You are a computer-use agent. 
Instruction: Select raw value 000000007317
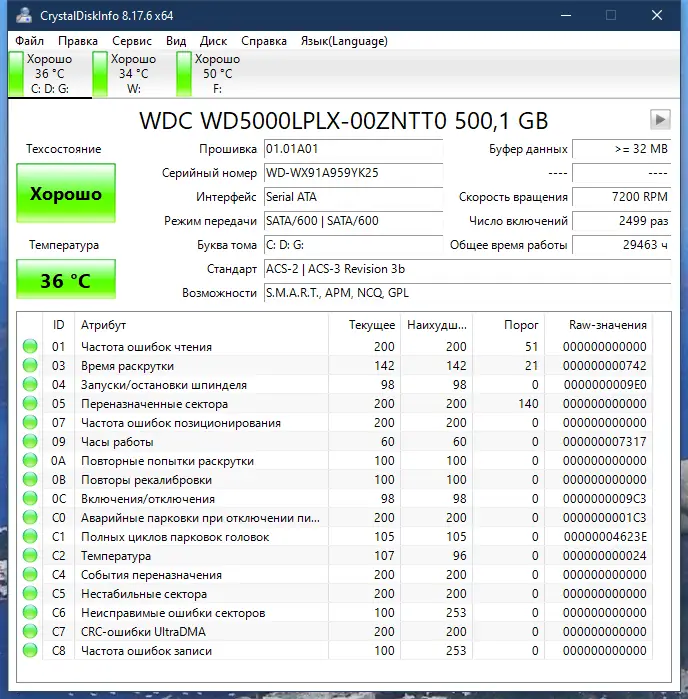(x=604, y=441)
